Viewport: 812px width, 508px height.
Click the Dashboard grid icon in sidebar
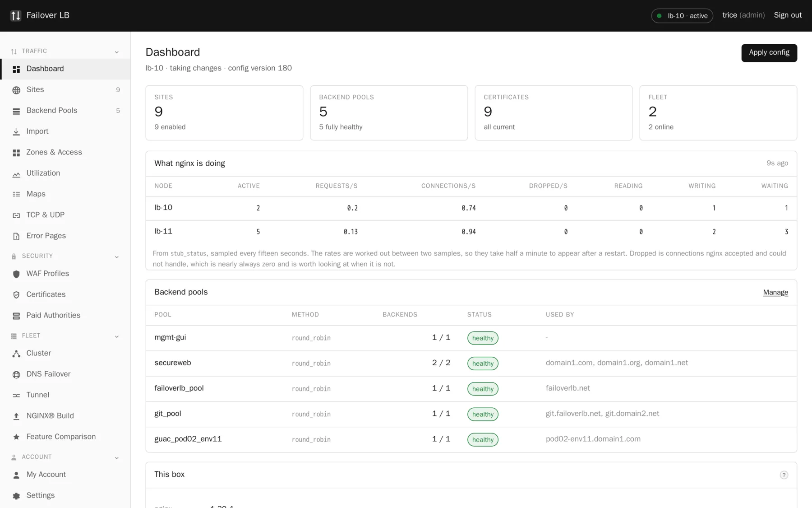[x=16, y=69]
